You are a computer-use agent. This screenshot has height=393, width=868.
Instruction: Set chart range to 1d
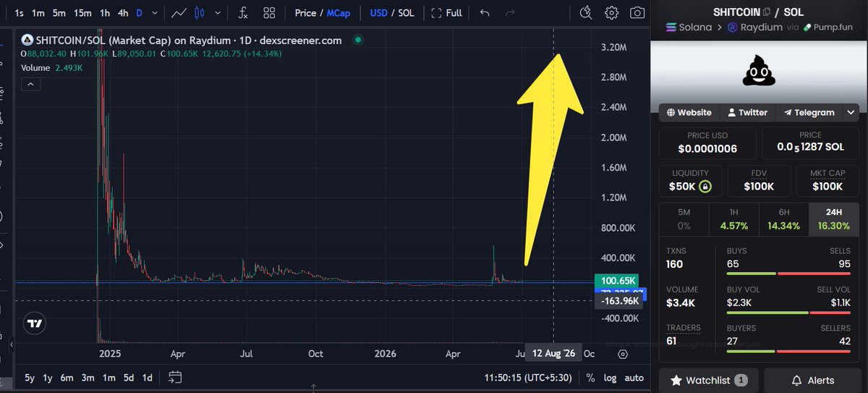tap(147, 378)
